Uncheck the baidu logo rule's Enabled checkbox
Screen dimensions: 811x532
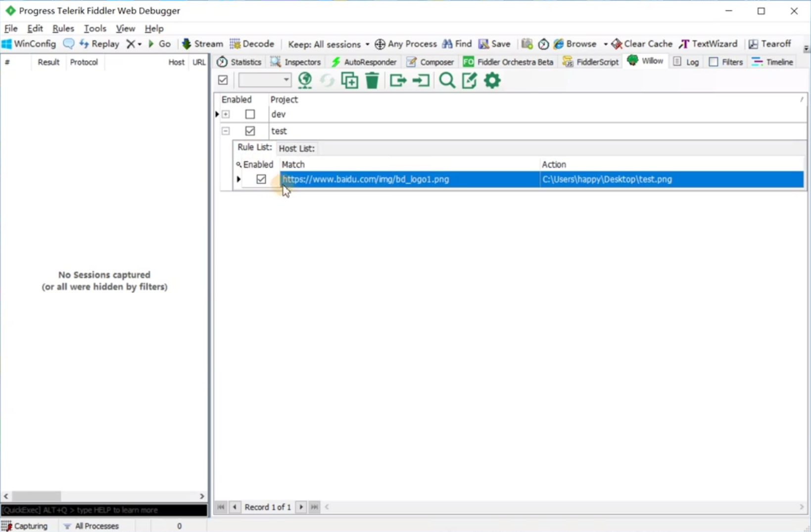coord(261,179)
